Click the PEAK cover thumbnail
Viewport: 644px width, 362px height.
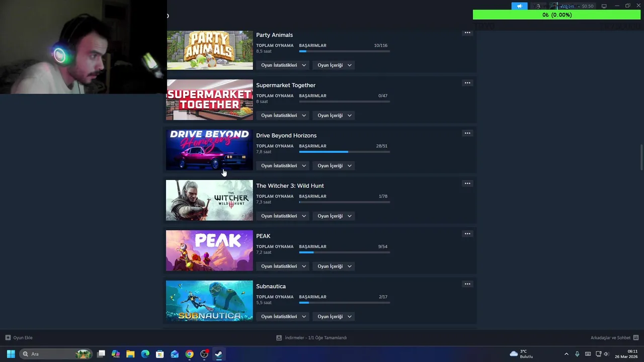[x=209, y=250]
